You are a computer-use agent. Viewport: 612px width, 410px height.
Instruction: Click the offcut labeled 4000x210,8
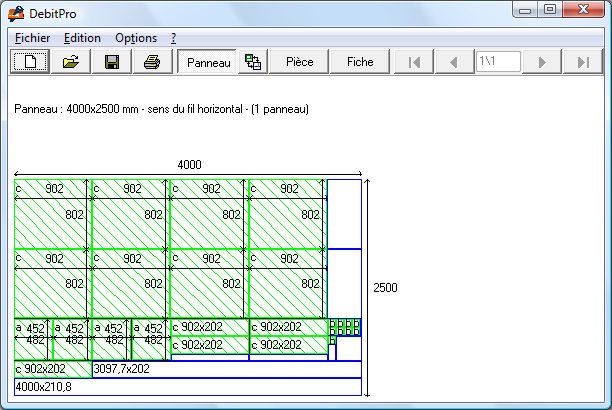[x=188, y=387]
